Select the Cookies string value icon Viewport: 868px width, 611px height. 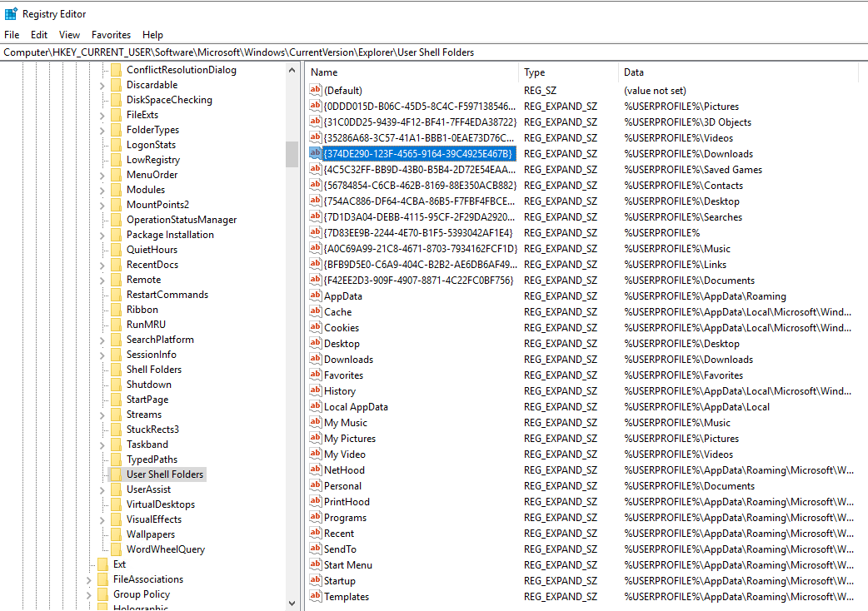[315, 327]
